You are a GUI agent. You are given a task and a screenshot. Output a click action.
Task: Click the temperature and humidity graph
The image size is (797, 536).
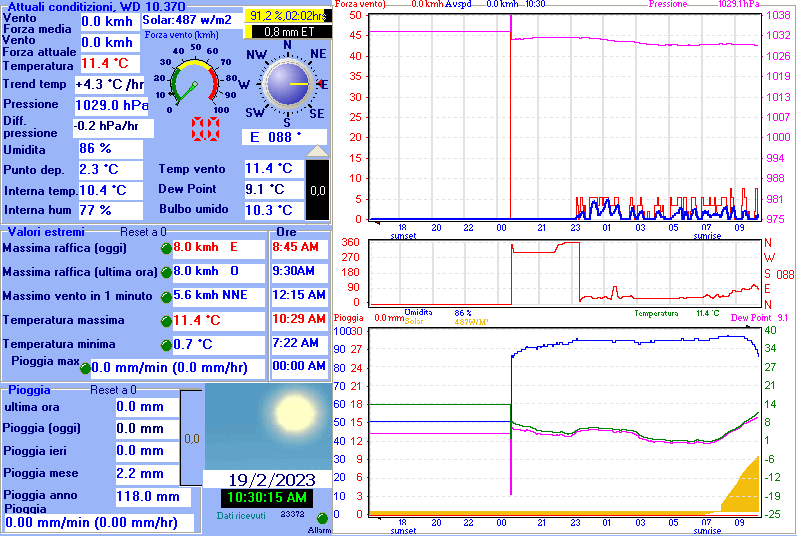coord(565,422)
